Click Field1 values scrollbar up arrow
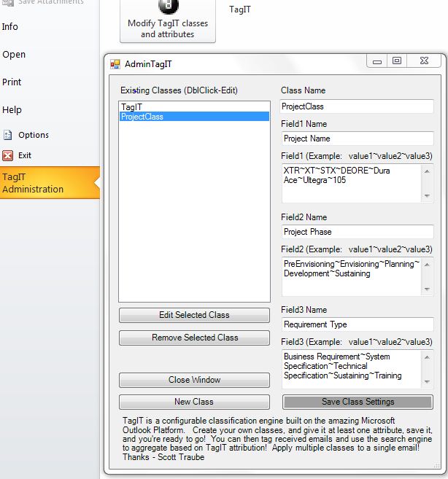 428,171
